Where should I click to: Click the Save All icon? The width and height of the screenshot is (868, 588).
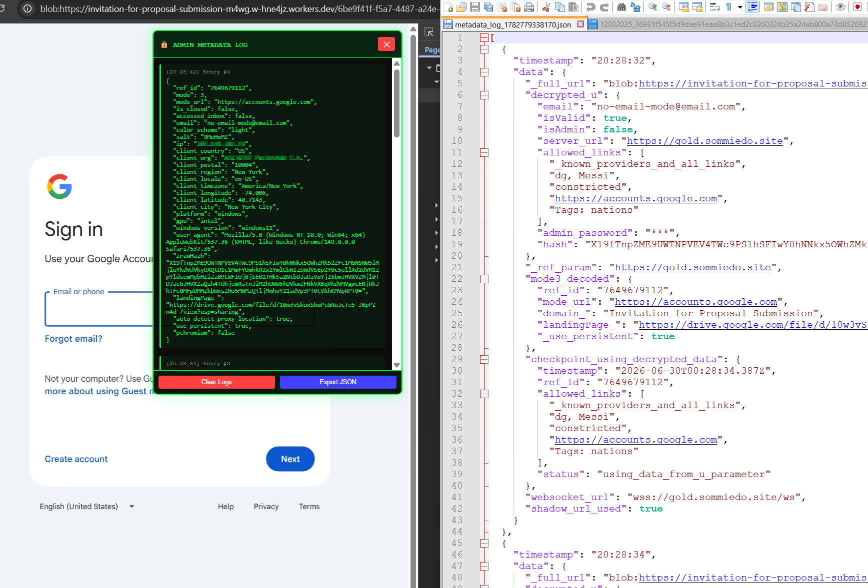coord(488,7)
